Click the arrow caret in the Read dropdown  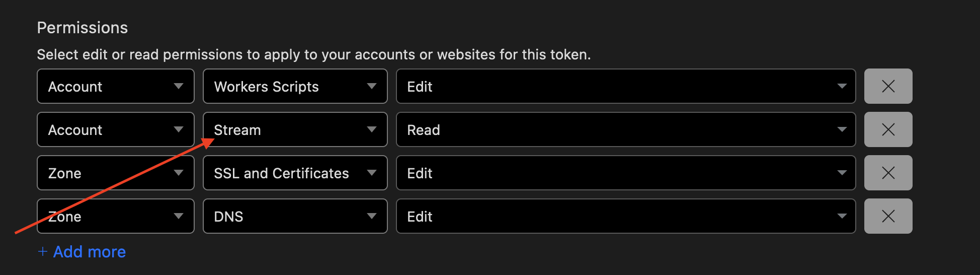[842, 129]
